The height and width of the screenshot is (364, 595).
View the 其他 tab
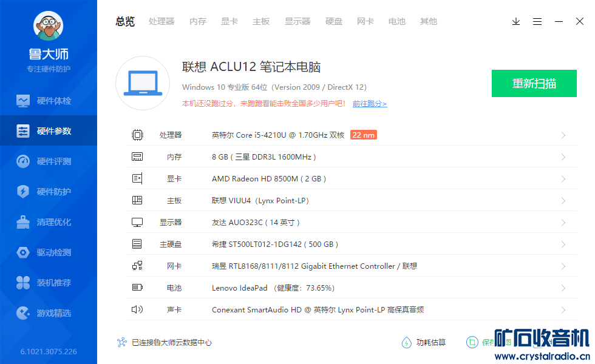(x=429, y=22)
